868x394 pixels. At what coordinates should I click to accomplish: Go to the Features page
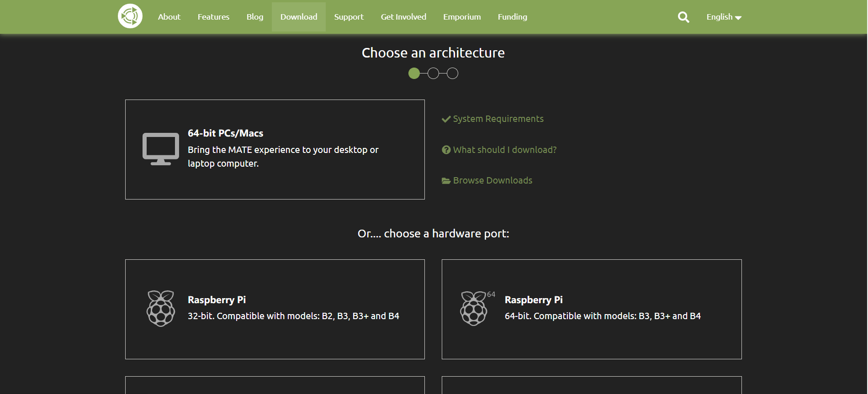pyautogui.click(x=213, y=17)
